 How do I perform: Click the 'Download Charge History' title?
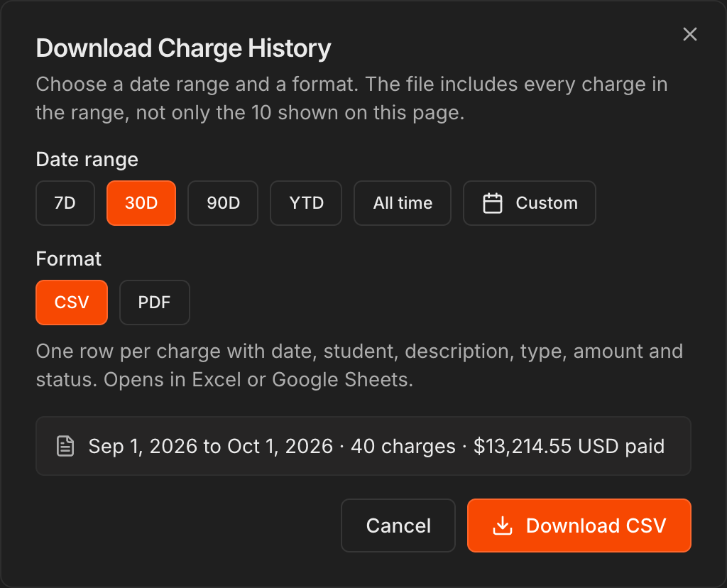point(184,48)
